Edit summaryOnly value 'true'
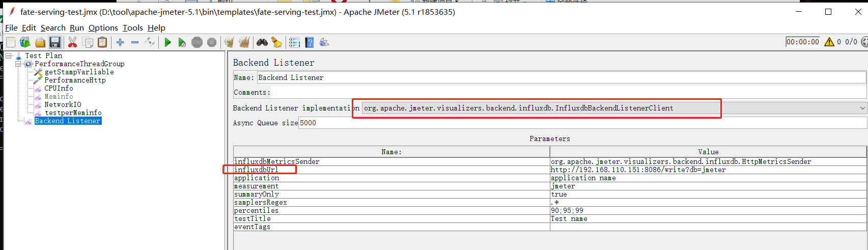 (708, 194)
